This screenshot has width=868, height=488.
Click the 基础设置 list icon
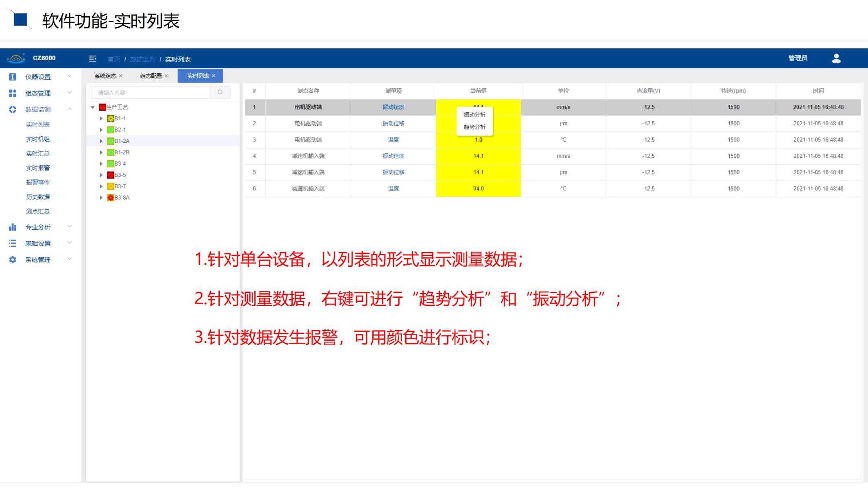[x=13, y=243]
